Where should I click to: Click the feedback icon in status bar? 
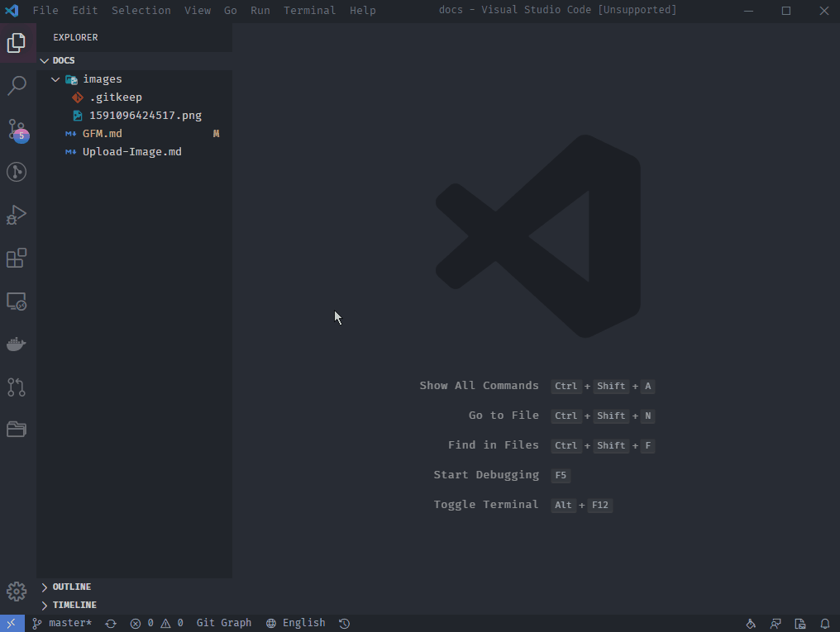(776, 624)
